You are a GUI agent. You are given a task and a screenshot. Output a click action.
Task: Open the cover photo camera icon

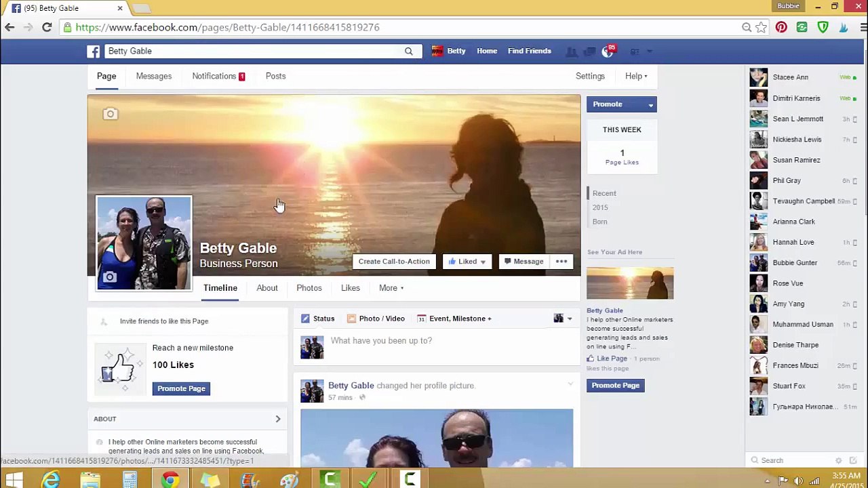pyautogui.click(x=110, y=114)
